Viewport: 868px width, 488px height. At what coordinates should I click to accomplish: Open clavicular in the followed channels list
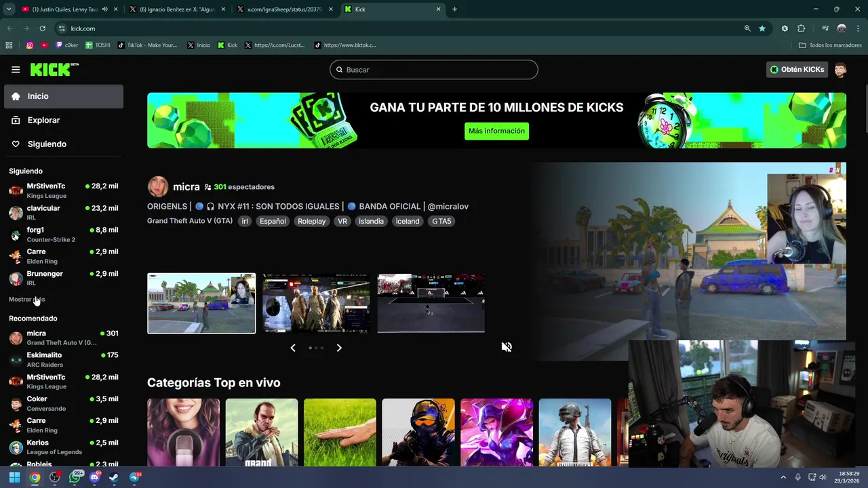coord(64,213)
